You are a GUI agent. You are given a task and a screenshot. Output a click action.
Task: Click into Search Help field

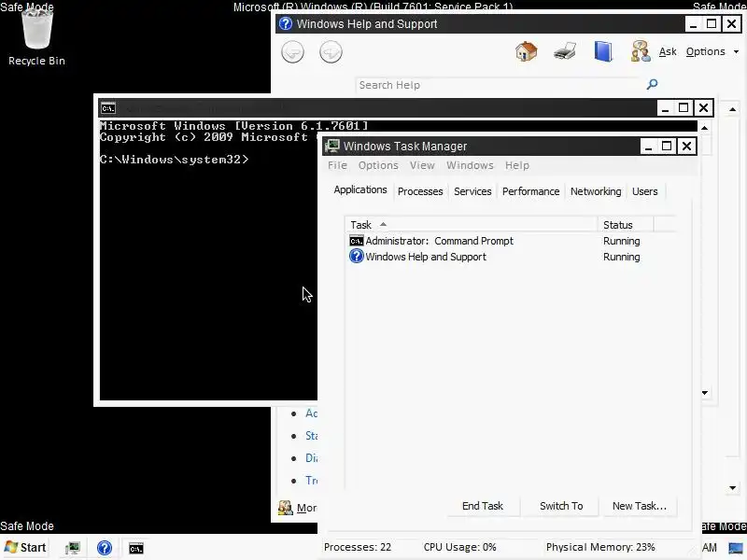coord(500,85)
